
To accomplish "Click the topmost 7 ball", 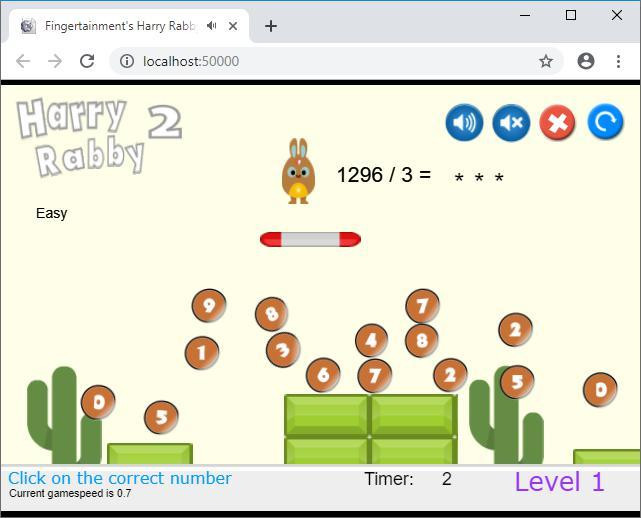I will click(x=422, y=305).
